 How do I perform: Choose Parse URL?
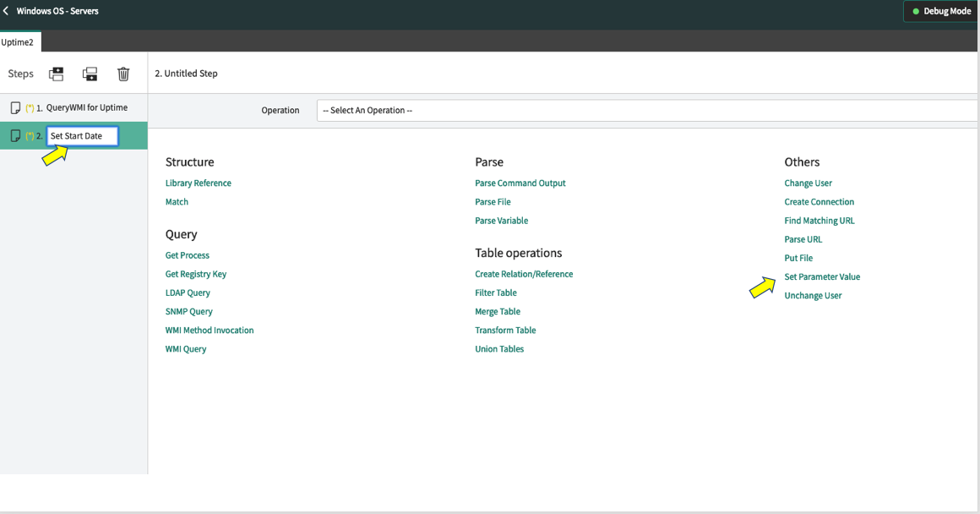803,239
